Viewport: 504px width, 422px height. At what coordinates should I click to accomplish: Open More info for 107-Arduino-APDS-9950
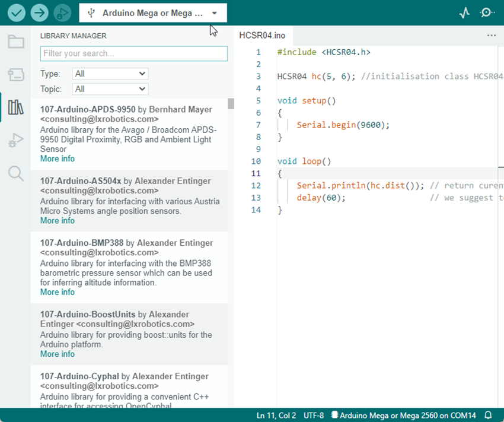(57, 158)
